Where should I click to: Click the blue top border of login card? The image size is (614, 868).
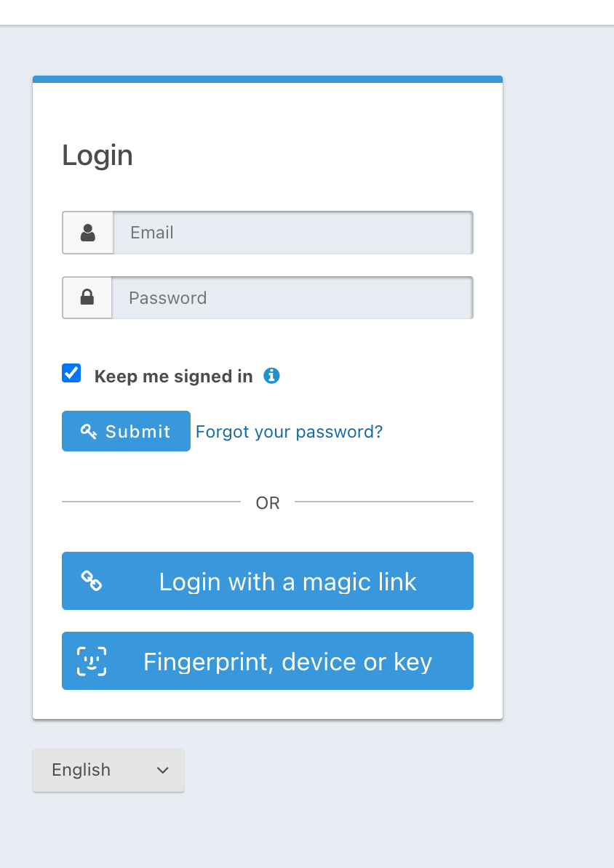[x=268, y=79]
